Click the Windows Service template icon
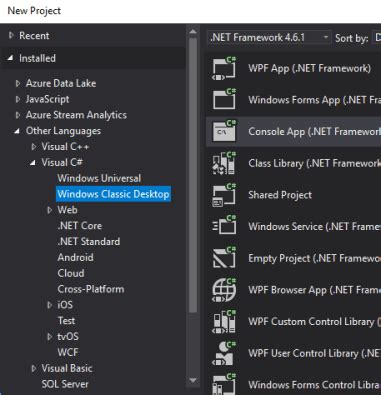 pos(224,226)
